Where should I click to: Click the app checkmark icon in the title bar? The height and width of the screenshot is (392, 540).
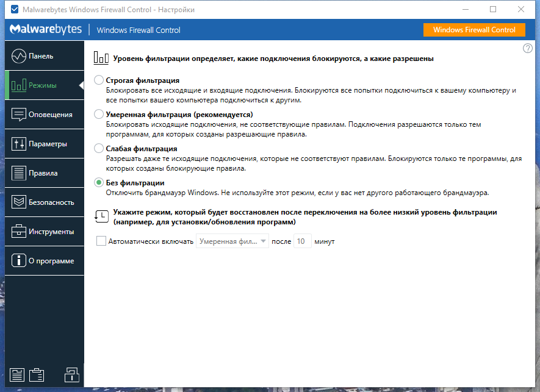[x=15, y=9]
